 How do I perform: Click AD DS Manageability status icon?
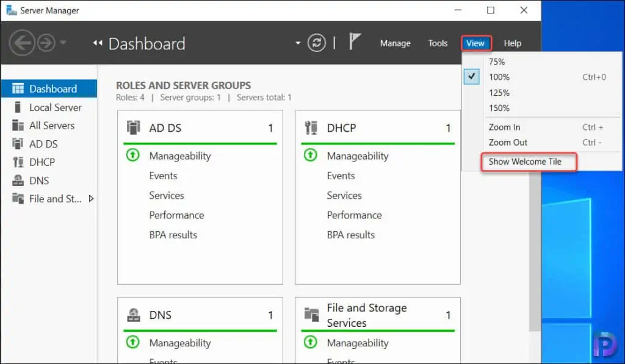[x=132, y=155]
